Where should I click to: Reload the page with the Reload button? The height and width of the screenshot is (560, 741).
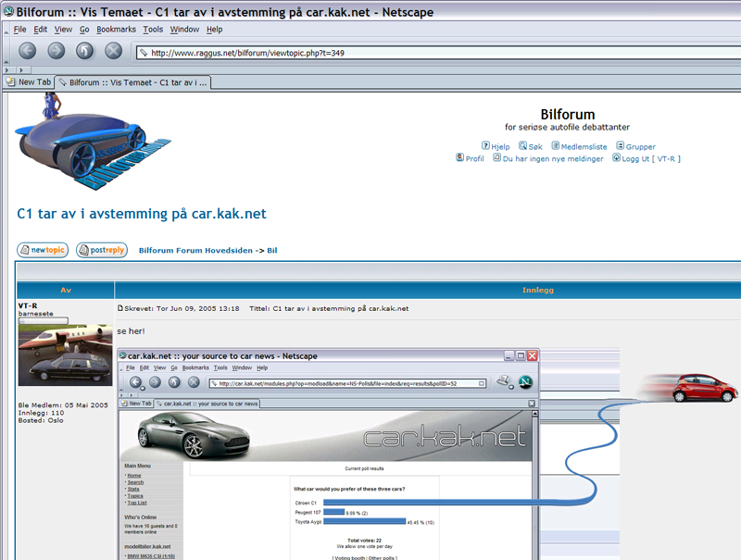[x=84, y=51]
